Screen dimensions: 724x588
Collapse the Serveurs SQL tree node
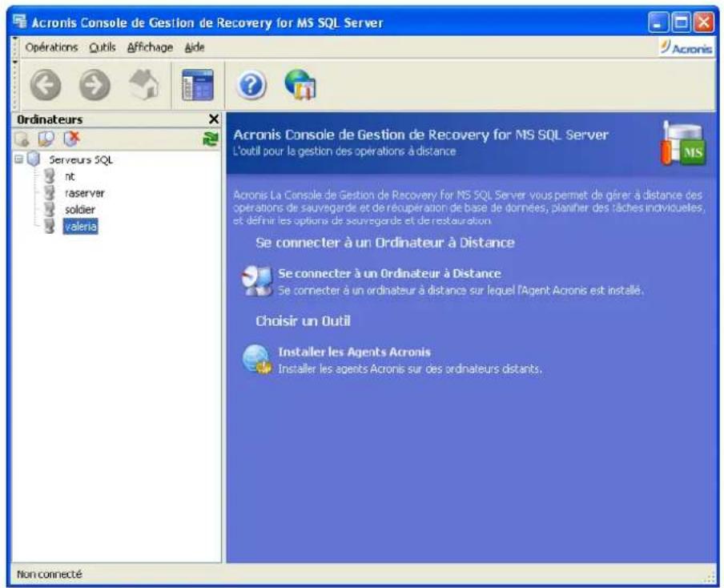point(18,159)
